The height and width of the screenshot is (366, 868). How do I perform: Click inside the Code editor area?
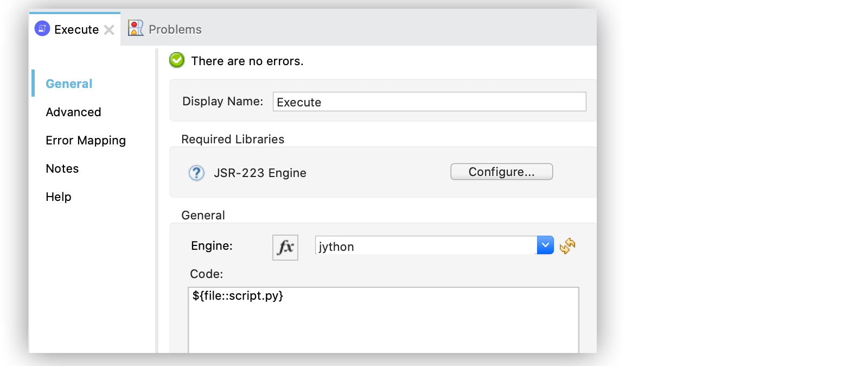click(383, 323)
